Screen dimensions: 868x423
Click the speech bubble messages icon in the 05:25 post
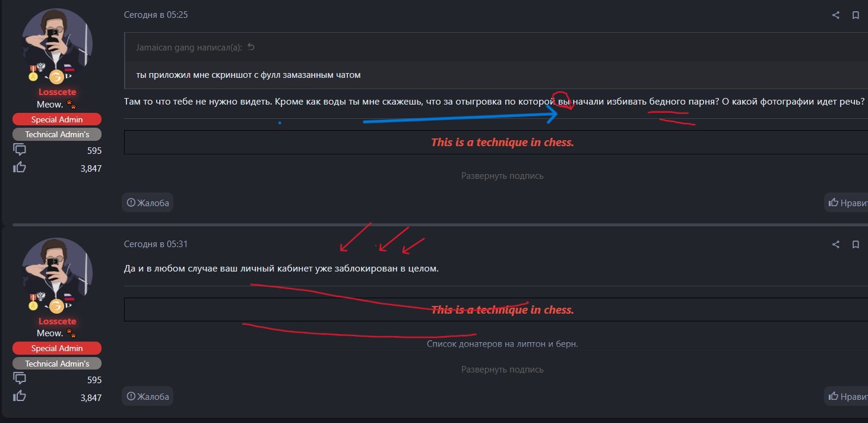(x=20, y=150)
